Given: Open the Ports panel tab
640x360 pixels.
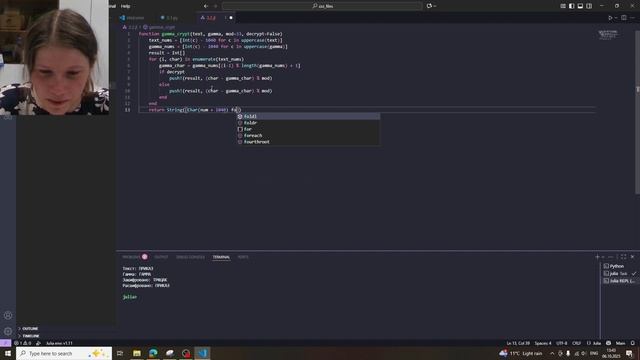Looking at the screenshot, I should 243,257.
